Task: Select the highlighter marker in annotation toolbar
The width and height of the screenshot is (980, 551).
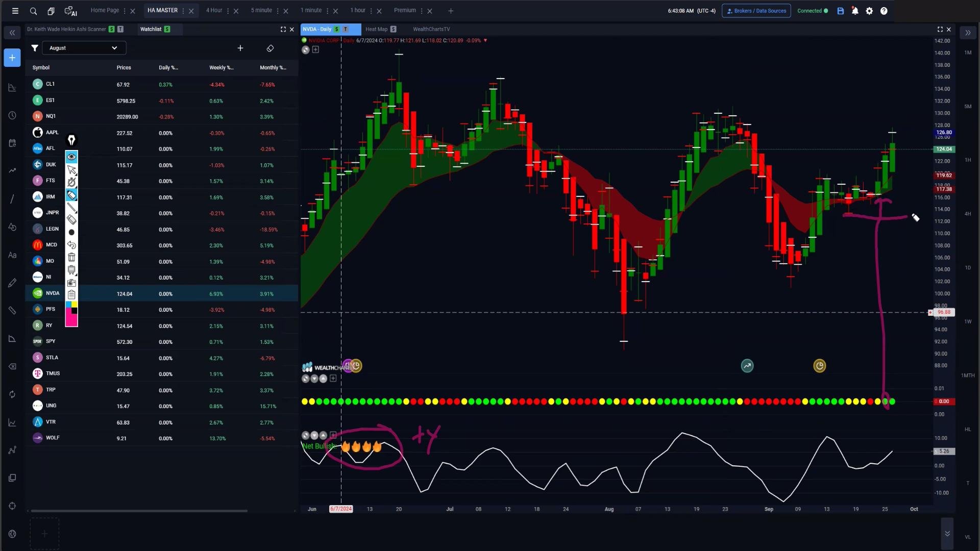Action: click(71, 195)
